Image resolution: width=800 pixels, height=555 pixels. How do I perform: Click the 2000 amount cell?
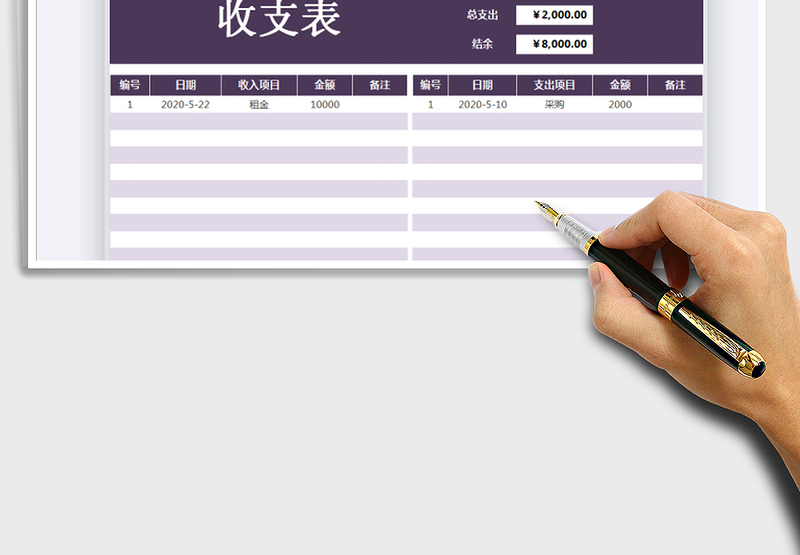(620, 105)
